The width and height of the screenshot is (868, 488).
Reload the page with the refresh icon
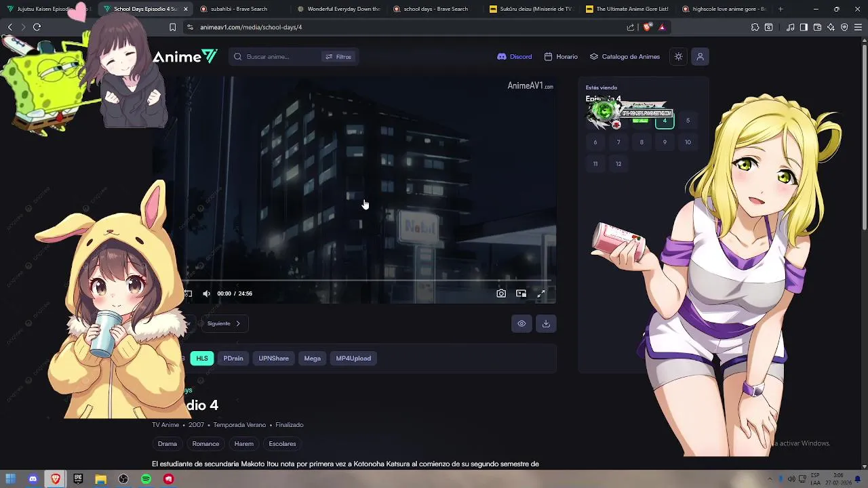[37, 27]
